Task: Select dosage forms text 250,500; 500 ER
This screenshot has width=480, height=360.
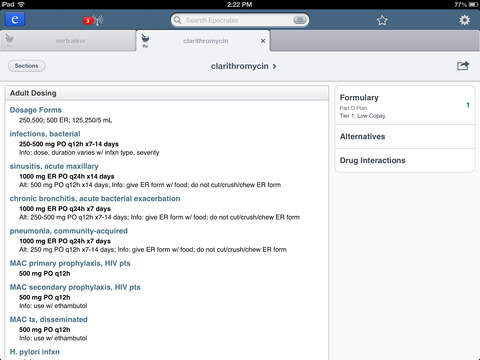Action: point(66,120)
